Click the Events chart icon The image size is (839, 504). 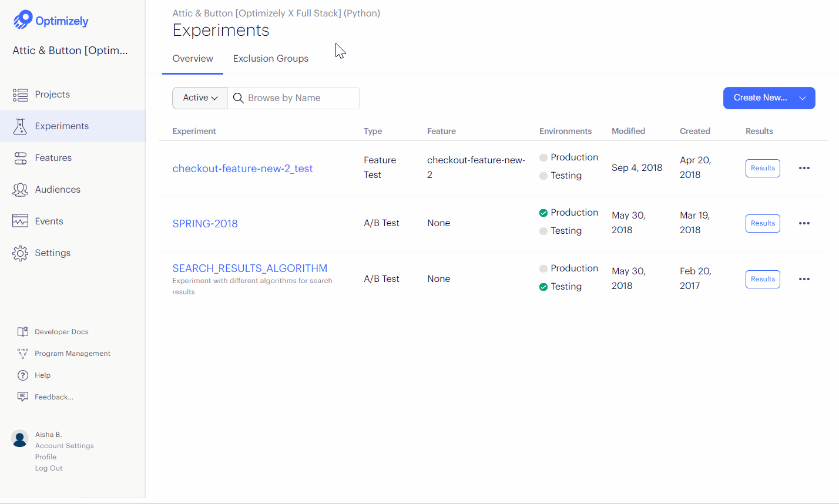tap(21, 221)
